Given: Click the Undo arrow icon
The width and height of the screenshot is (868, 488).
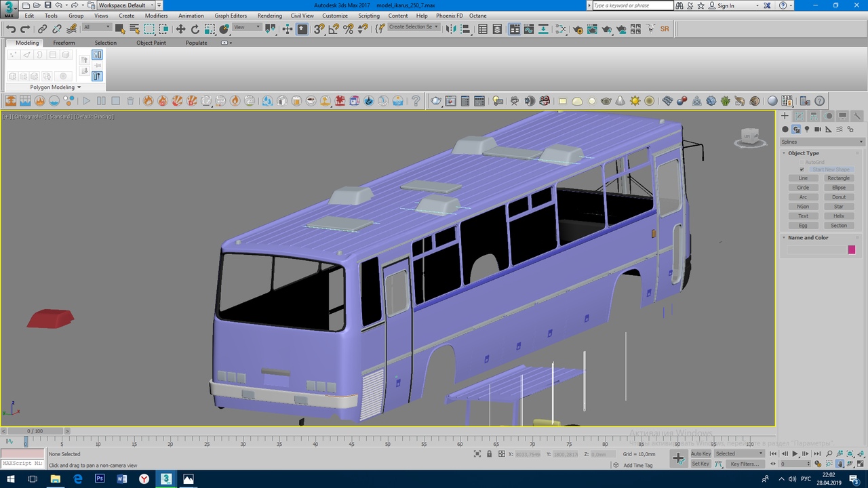Looking at the screenshot, I should (x=11, y=29).
